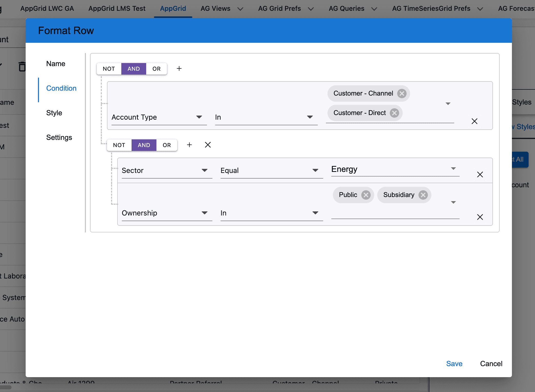
Task: Switch the nested group to OR
Action: 167,145
